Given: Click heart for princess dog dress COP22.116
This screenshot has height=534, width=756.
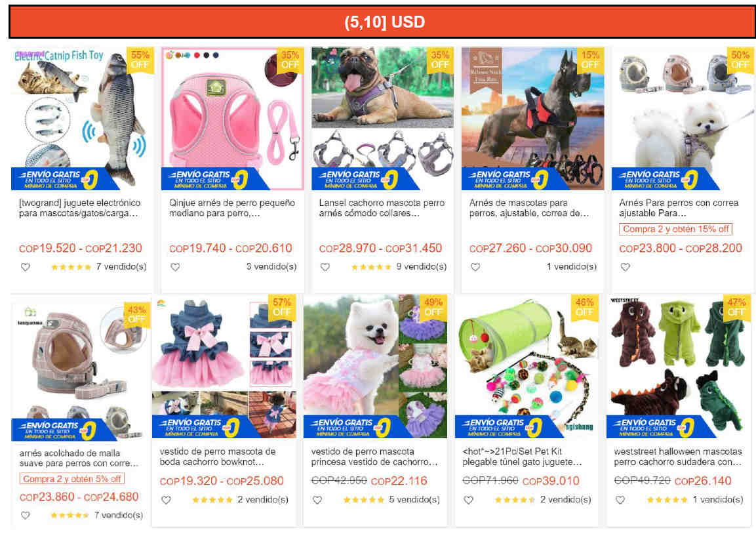Looking at the screenshot, I should pyautogui.click(x=317, y=500).
